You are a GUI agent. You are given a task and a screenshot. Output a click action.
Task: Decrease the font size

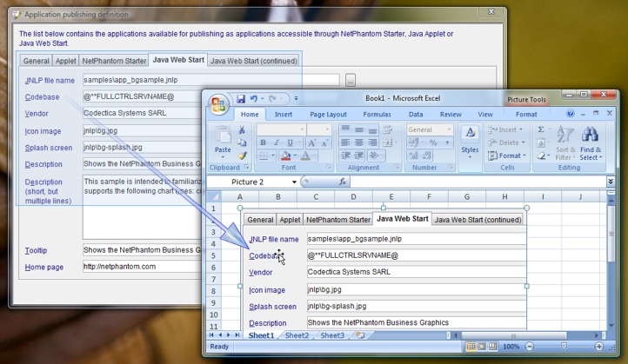pos(325,142)
